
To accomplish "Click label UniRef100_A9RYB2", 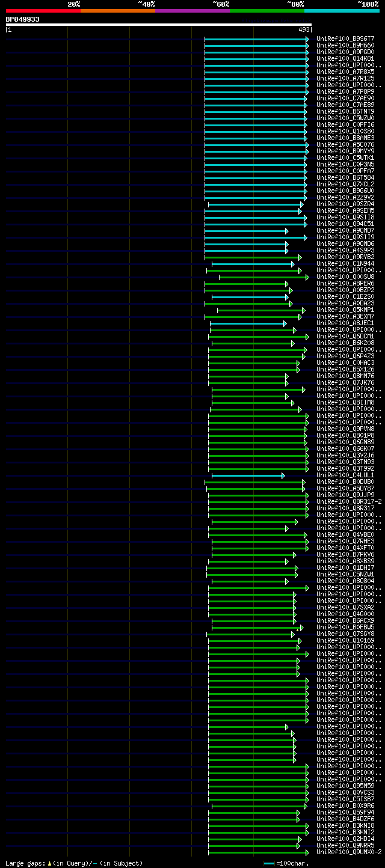I will [x=345, y=257].
